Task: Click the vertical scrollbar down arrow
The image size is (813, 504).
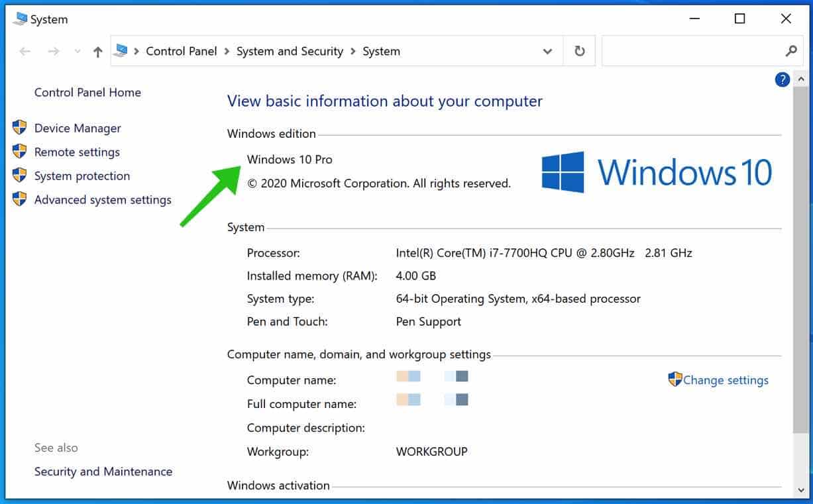Action: (x=800, y=490)
